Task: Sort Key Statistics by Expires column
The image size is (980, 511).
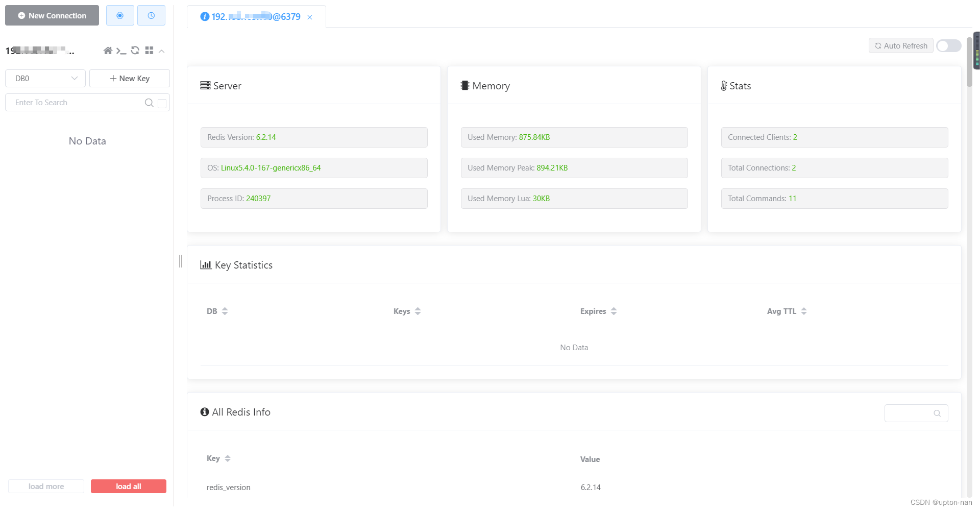Action: [x=614, y=311]
